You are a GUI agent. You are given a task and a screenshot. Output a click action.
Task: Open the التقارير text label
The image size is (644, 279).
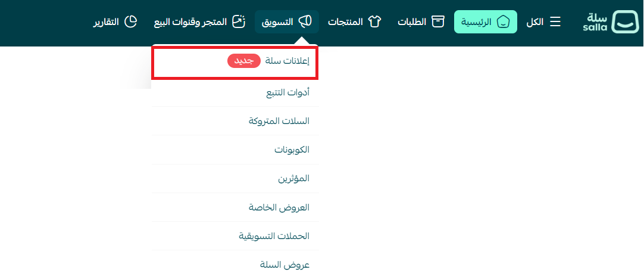107,22
